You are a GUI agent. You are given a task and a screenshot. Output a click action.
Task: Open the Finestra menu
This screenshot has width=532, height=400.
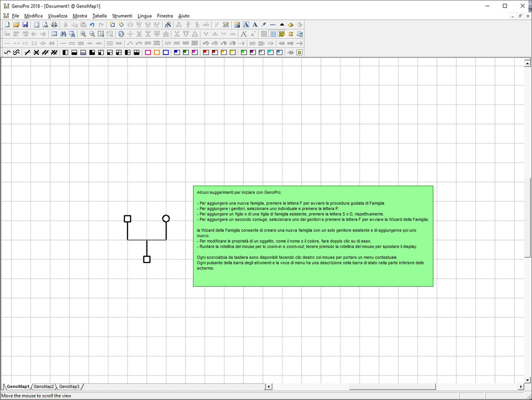pos(165,15)
